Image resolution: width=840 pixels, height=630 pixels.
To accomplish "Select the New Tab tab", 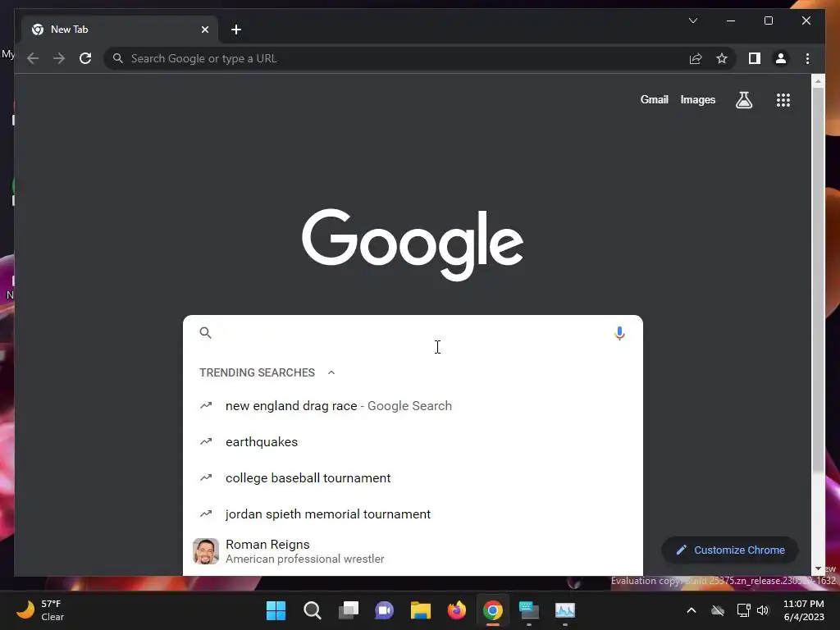I will [120, 30].
